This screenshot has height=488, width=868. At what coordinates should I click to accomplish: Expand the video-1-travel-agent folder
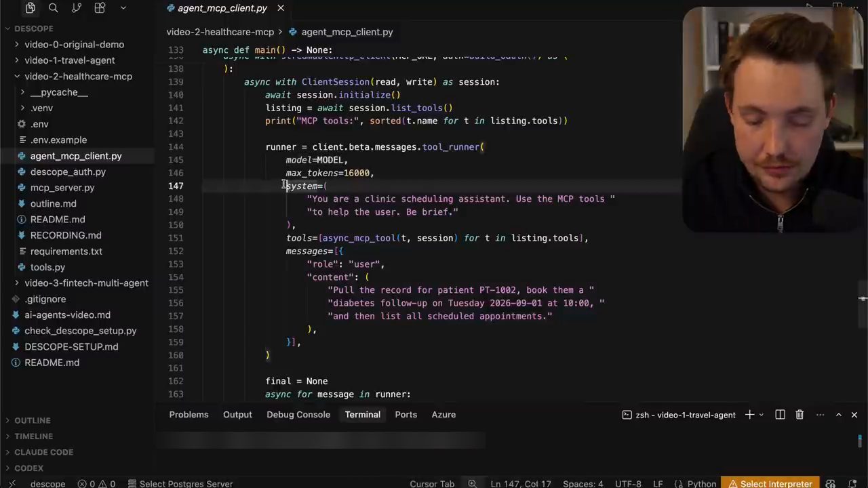click(69, 60)
